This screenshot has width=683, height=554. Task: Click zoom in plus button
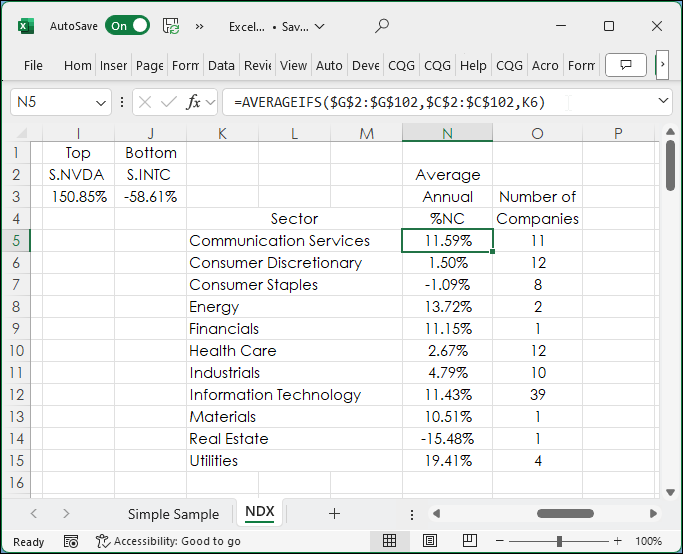click(x=618, y=541)
